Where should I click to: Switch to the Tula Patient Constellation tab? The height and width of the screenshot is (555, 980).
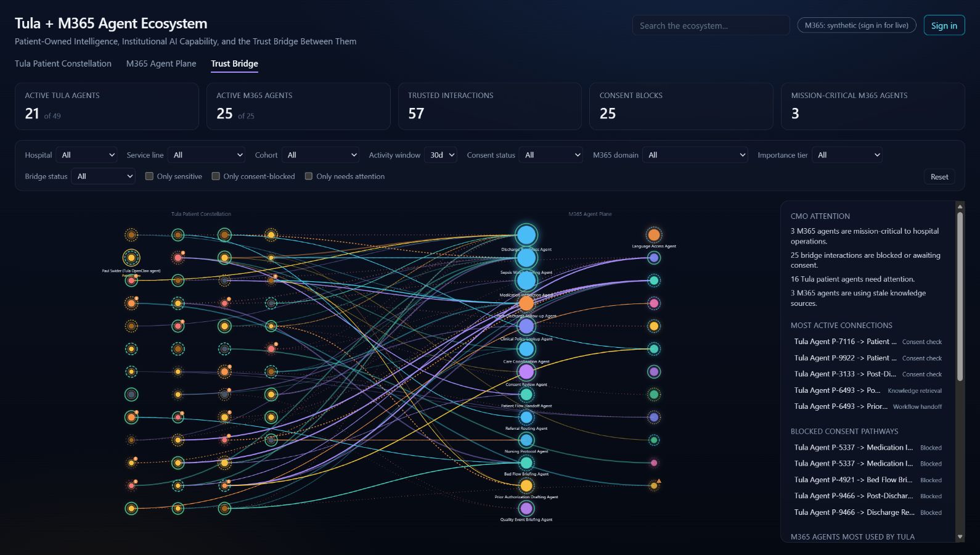click(63, 64)
